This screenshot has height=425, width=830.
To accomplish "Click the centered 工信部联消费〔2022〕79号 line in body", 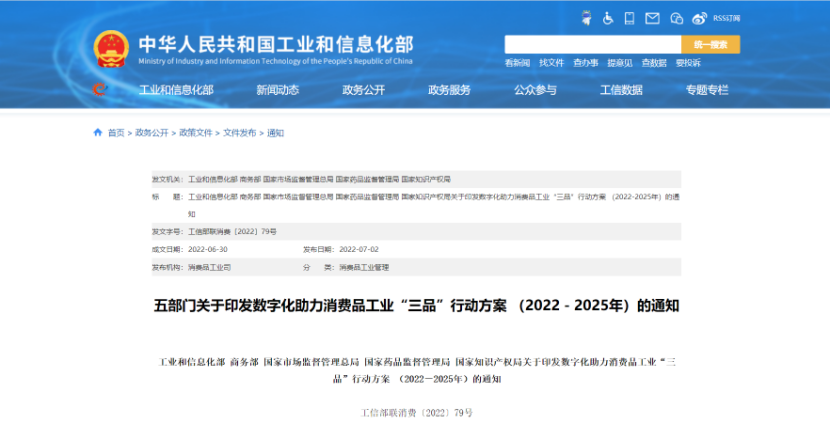I will point(417,413).
